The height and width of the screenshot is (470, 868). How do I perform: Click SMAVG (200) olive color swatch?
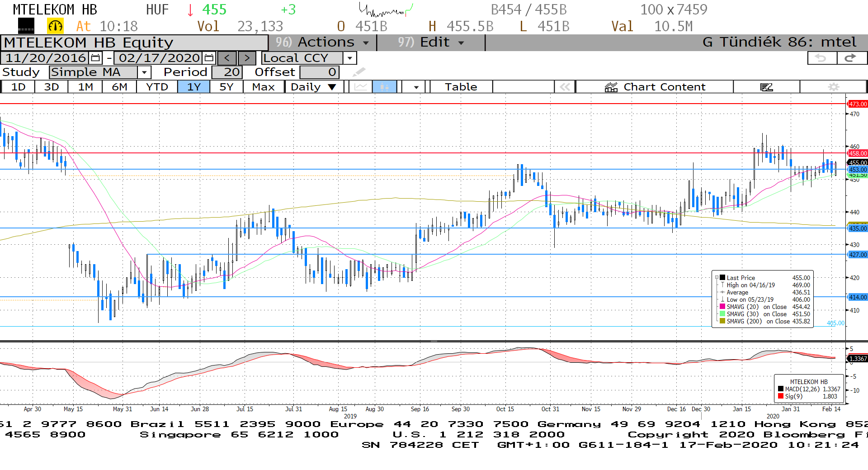click(722, 321)
